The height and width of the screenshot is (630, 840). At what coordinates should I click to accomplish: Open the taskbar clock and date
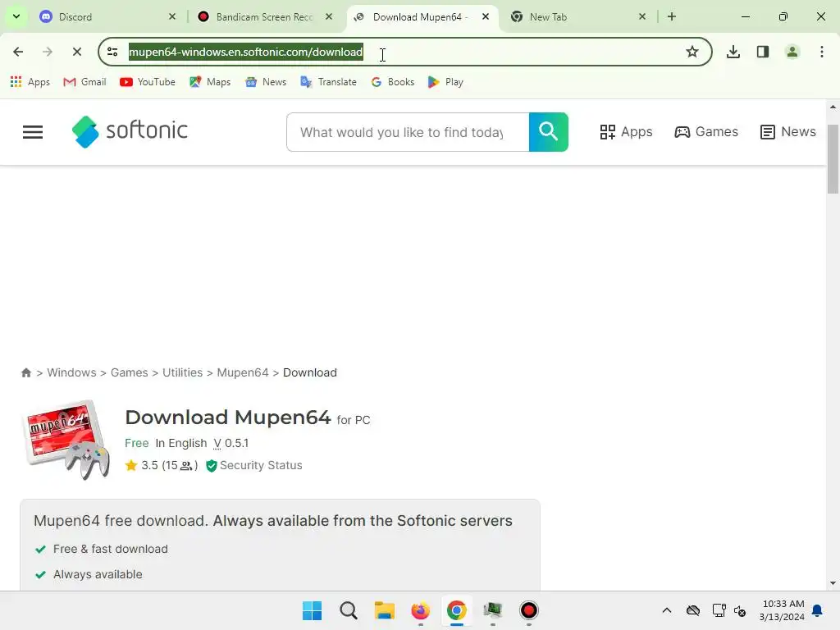click(782, 610)
